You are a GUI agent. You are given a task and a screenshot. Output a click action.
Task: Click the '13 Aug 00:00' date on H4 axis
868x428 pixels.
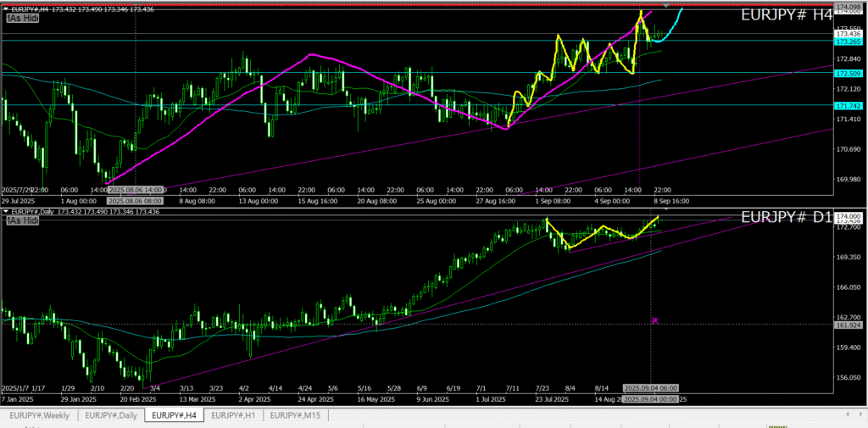[x=259, y=201]
